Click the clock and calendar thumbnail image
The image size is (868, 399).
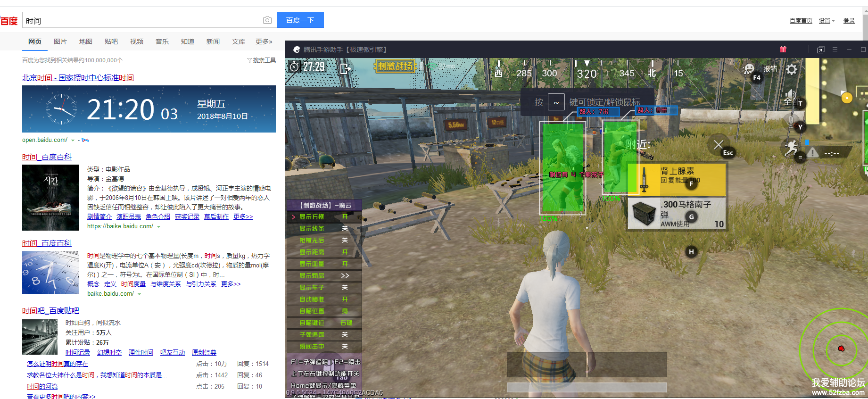pos(50,272)
